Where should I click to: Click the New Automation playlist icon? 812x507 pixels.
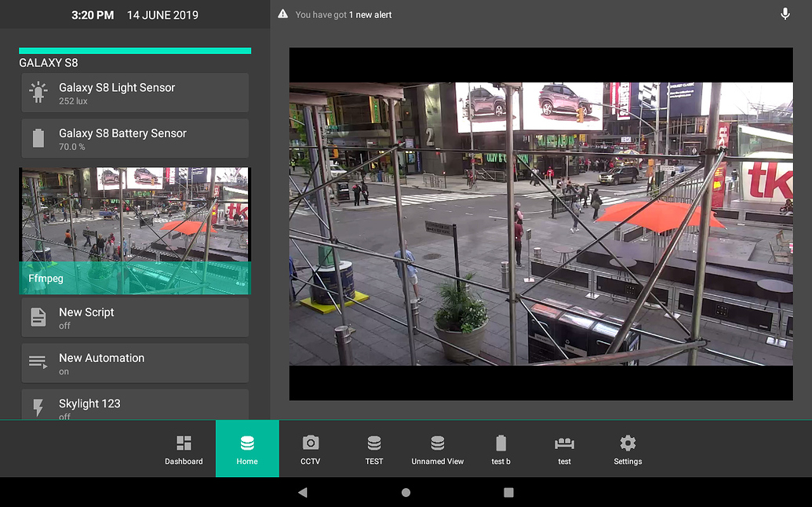pyautogui.click(x=38, y=363)
